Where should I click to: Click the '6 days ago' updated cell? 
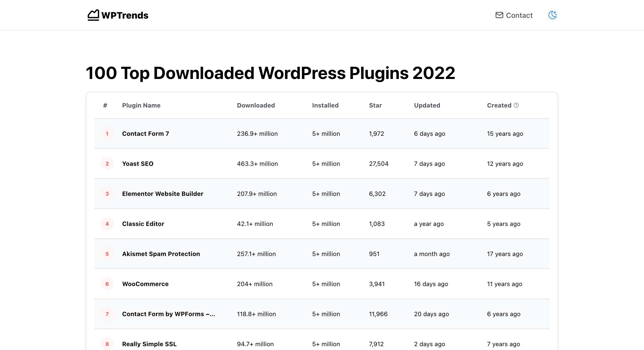coord(430,134)
